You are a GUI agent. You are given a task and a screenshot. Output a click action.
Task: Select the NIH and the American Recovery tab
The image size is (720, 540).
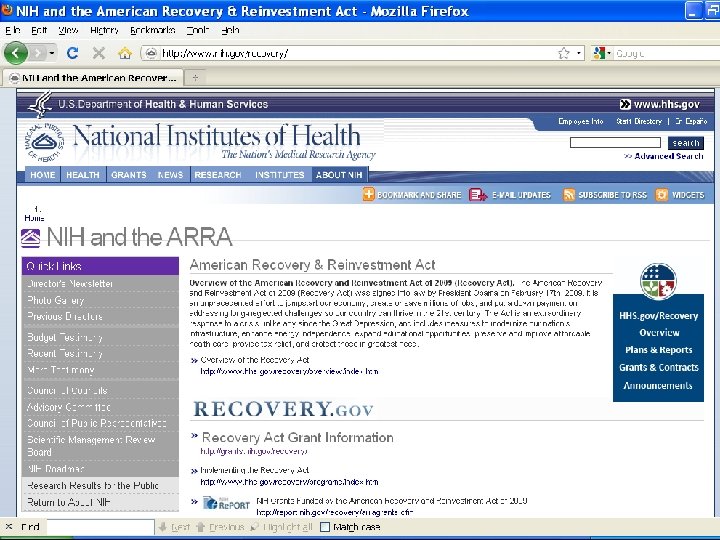(93, 78)
